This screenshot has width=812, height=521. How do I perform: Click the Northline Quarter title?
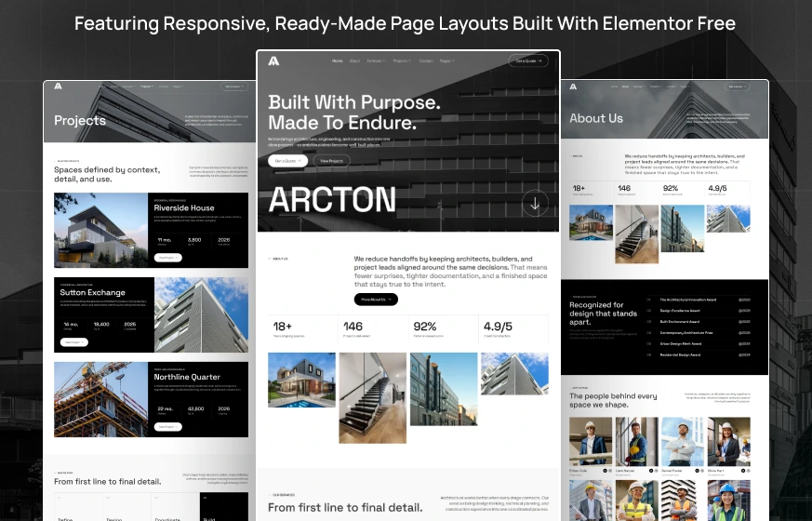tap(187, 377)
